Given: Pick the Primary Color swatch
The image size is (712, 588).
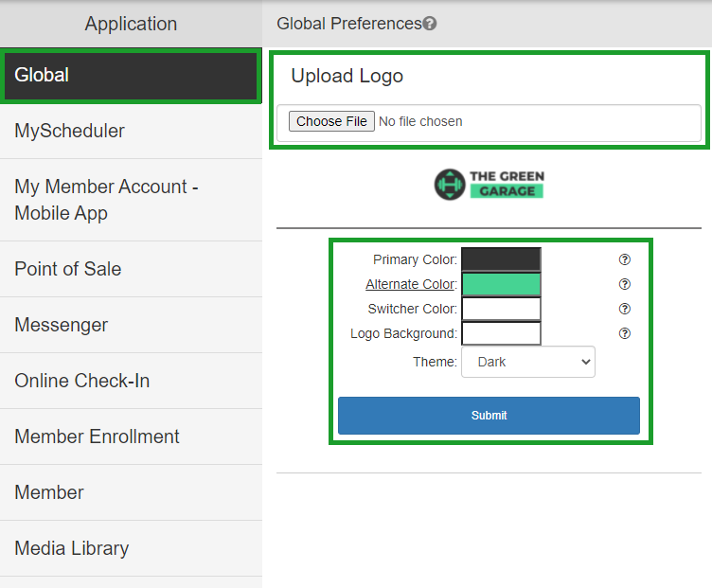Looking at the screenshot, I should pos(501,259).
